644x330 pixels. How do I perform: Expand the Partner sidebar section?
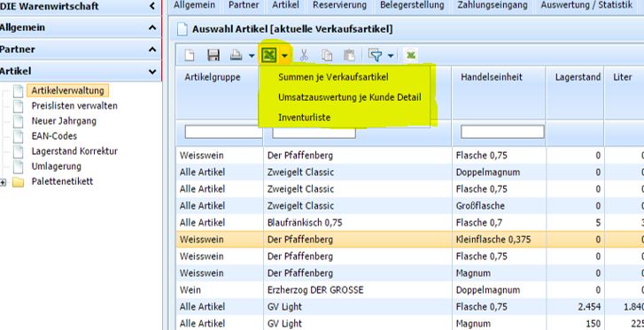[152, 50]
